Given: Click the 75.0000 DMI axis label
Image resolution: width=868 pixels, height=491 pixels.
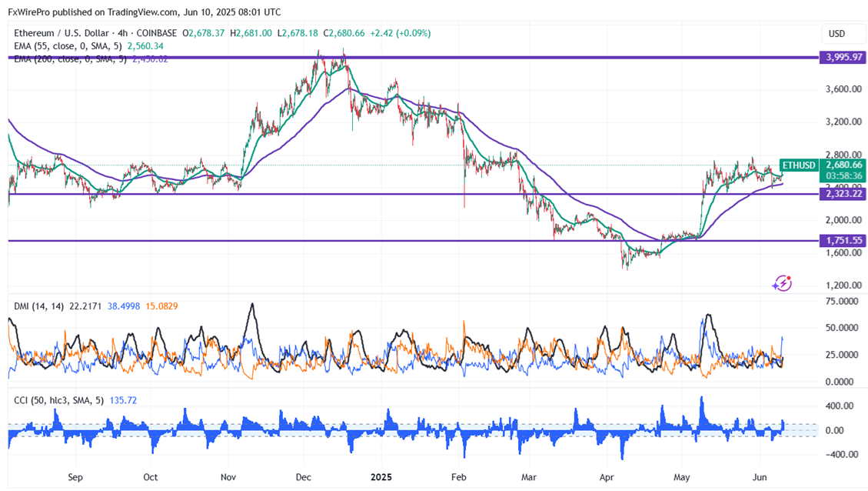Looking at the screenshot, I should coord(842,302).
